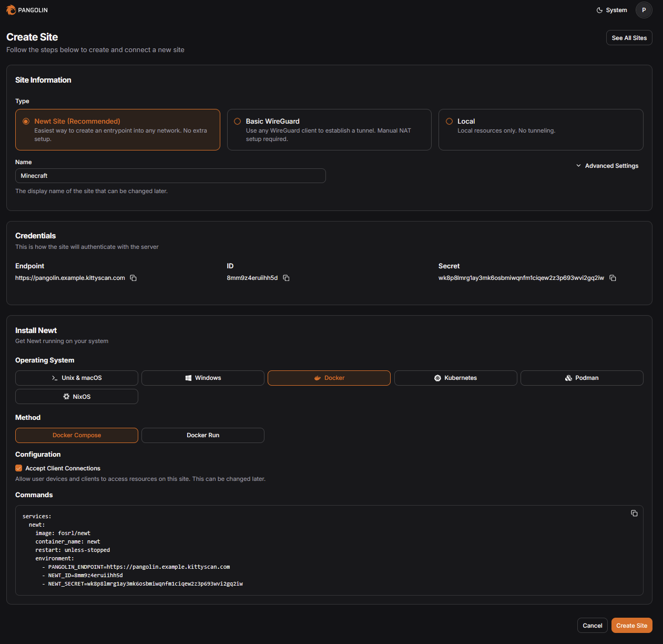Open the System theme switcher
This screenshot has height=644, width=663.
click(611, 9)
